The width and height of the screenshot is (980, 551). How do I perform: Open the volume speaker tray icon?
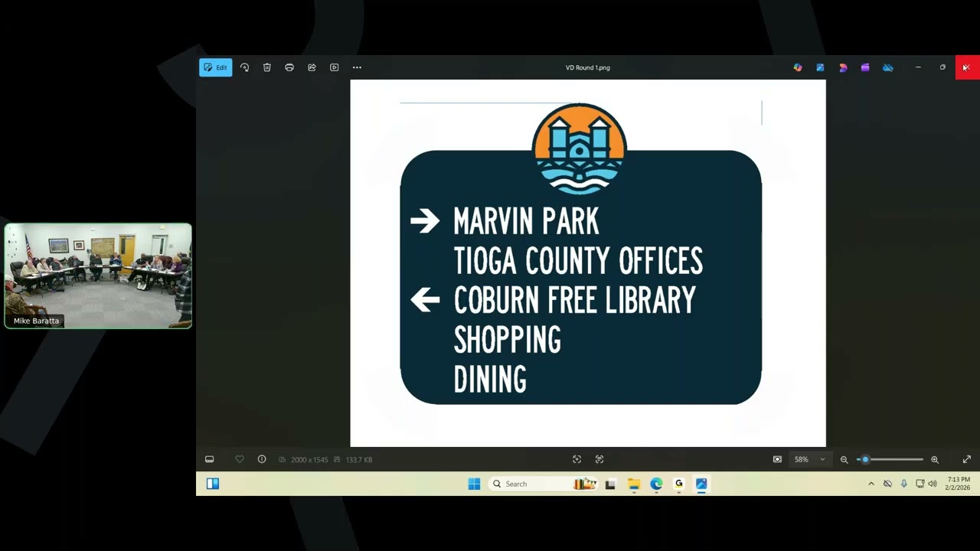(x=933, y=484)
